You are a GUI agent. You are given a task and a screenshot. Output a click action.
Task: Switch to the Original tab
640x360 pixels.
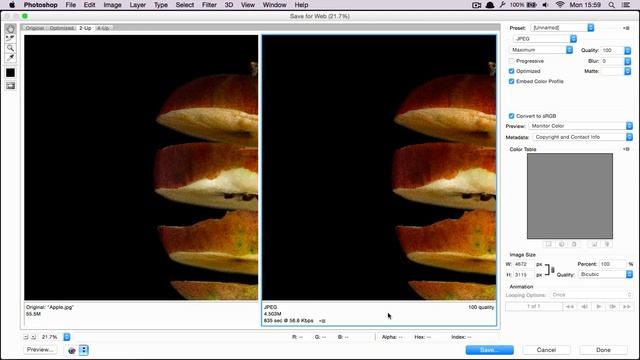point(35,28)
